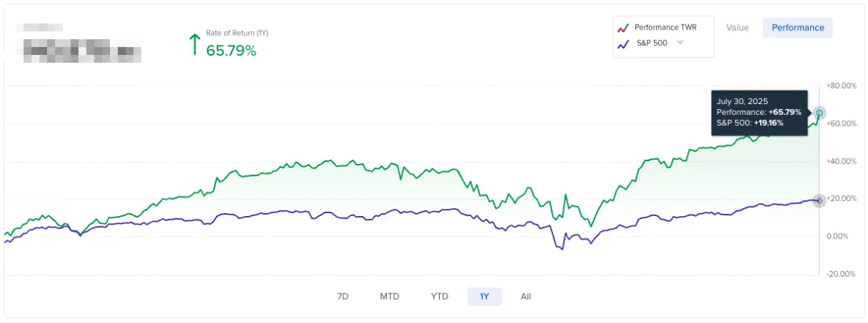This screenshot has width=868, height=323.
Task: Click the purple S&P 500 legend line icon
Action: (622, 44)
